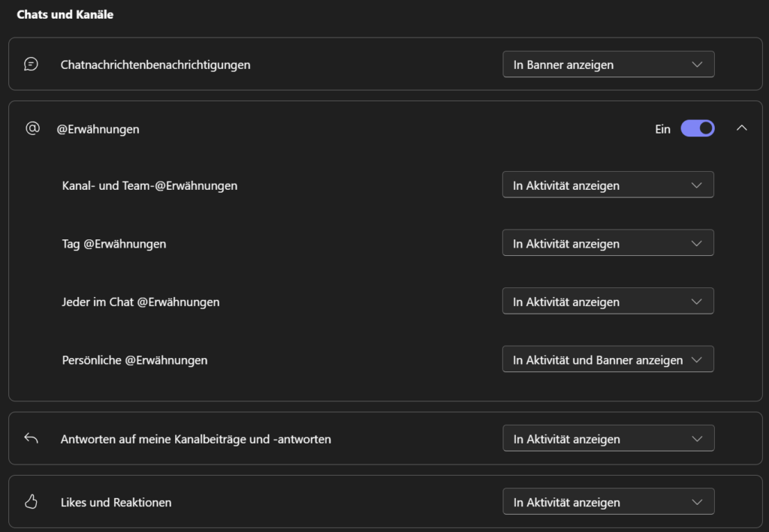This screenshot has width=769, height=532.
Task: Click the chat bubble icon beside Chatnachrichtenbenachrichtigungen
Action: [30, 64]
